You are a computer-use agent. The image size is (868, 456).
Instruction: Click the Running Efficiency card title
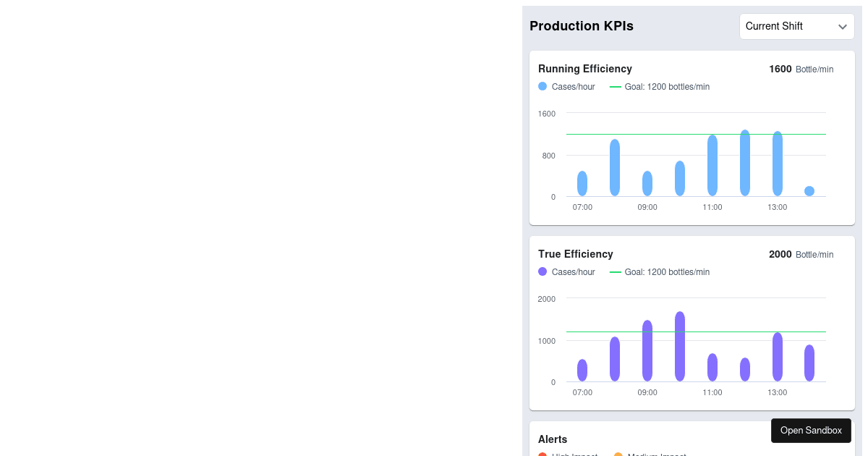point(585,69)
